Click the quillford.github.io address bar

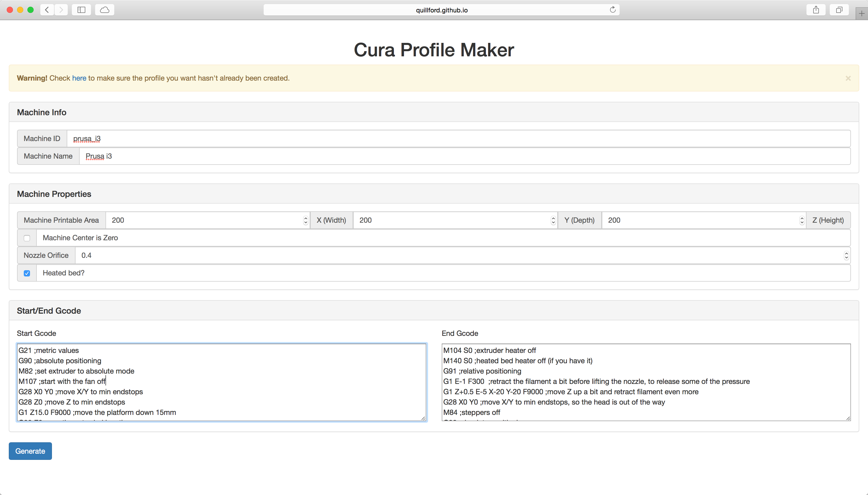tap(441, 10)
